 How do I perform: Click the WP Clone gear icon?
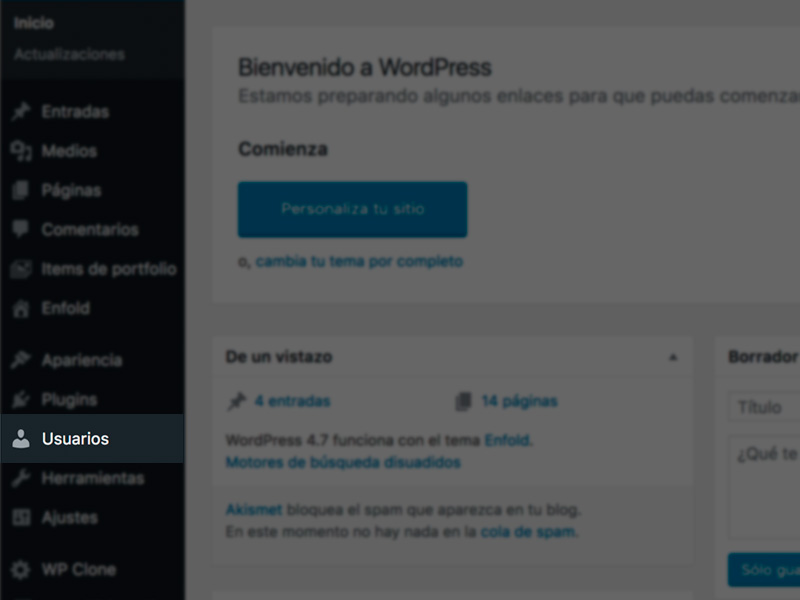[x=21, y=569]
